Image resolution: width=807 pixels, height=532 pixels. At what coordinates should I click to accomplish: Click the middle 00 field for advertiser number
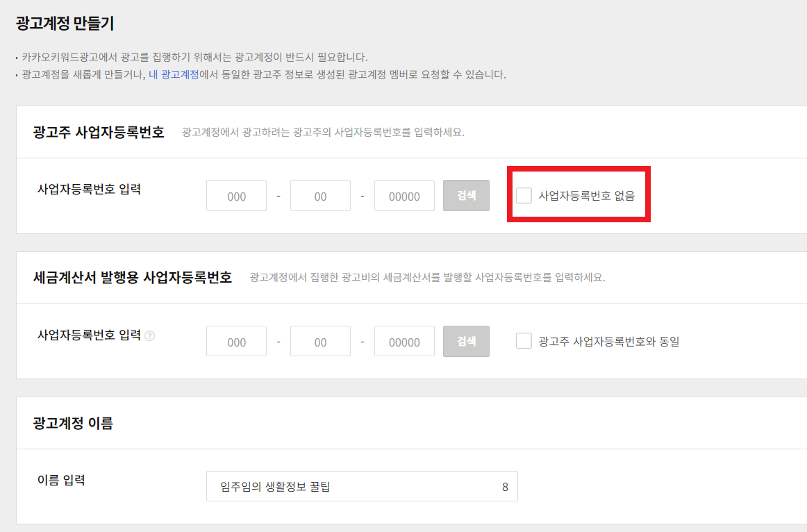coord(320,195)
